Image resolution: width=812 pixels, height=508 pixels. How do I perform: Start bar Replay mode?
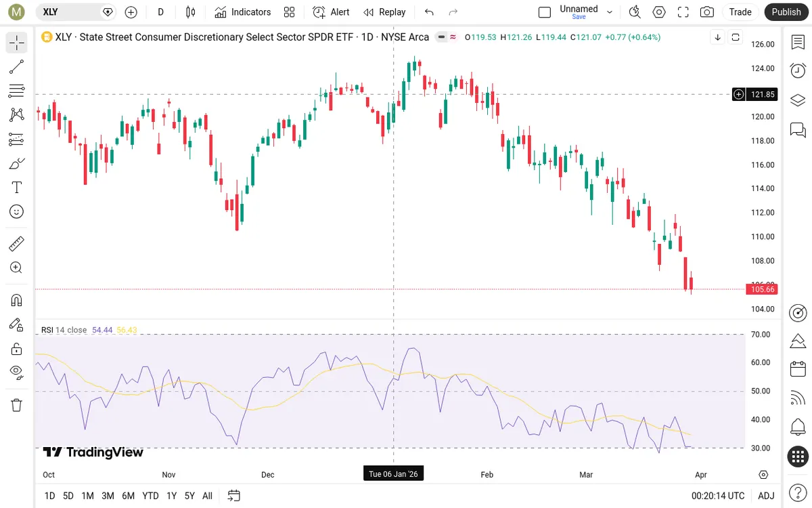point(384,12)
